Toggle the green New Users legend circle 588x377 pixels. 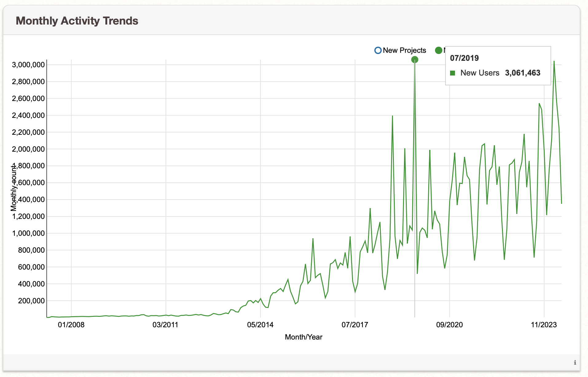coord(439,50)
